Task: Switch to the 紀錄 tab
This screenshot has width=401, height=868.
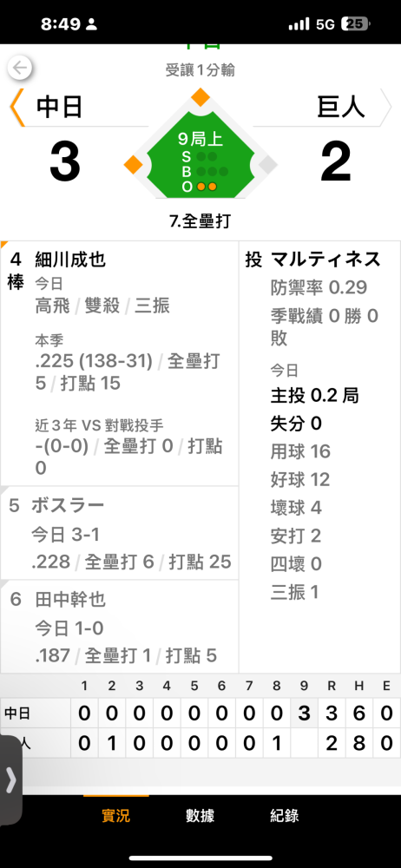Action: 285,815
